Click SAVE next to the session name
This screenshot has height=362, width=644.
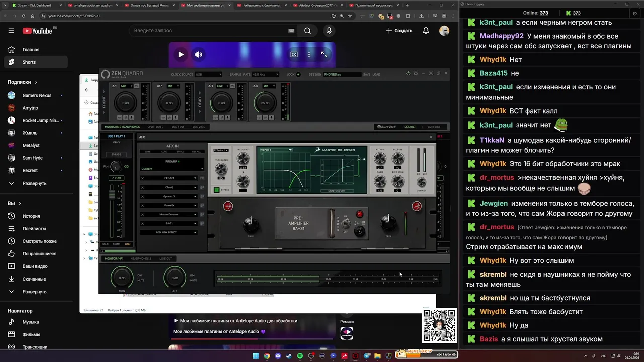tap(367, 74)
